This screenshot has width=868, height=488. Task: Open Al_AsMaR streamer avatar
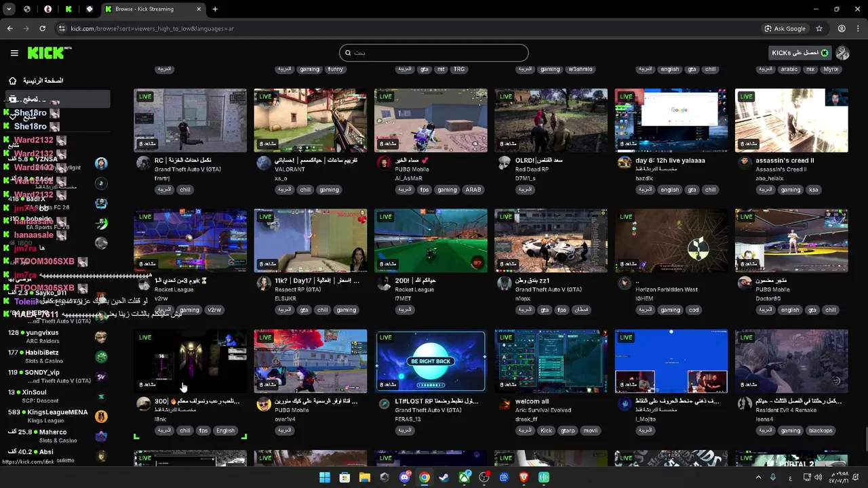tap(384, 163)
